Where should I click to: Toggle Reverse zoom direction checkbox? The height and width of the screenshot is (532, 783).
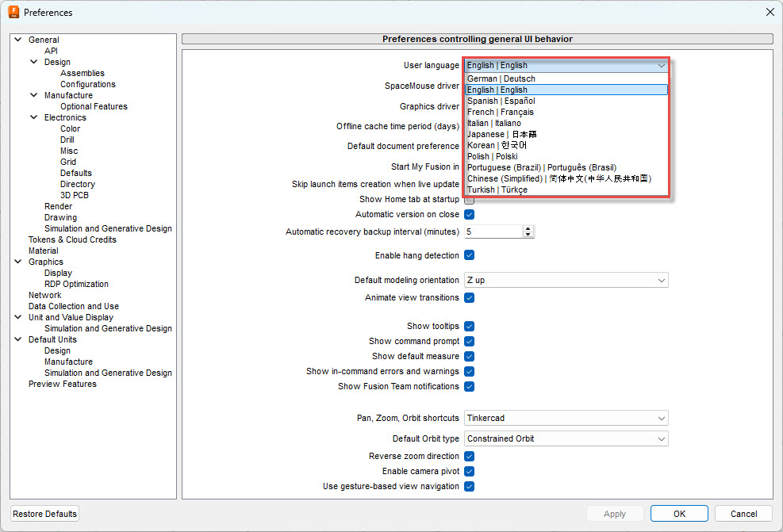point(470,456)
